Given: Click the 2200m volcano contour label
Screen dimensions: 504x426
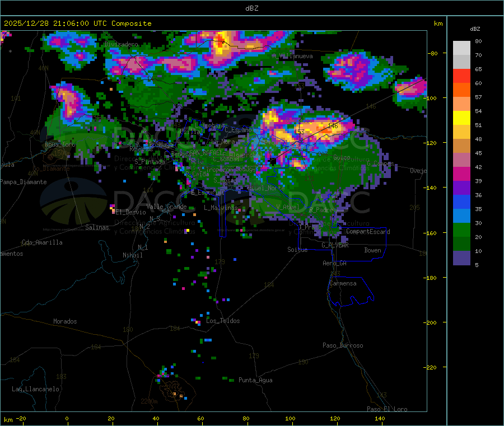Looking at the screenshot, I should click(x=149, y=401).
